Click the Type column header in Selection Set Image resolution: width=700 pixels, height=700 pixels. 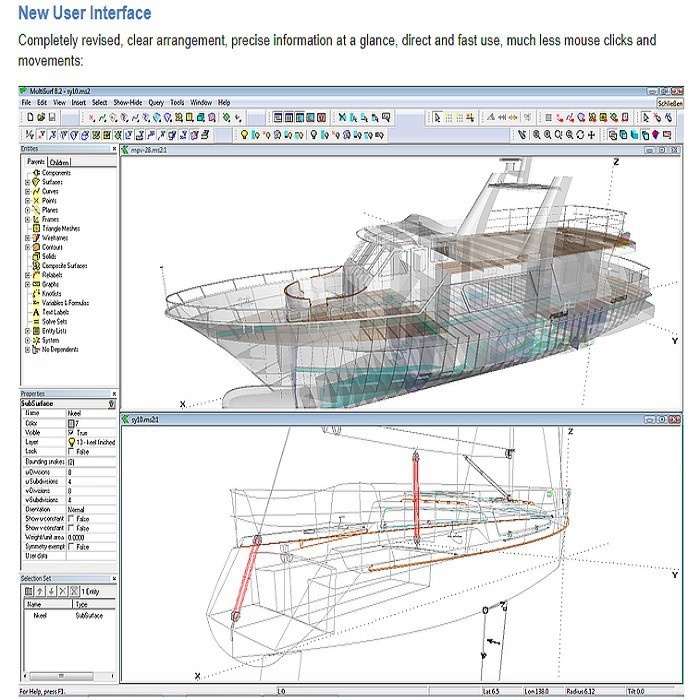94,604
